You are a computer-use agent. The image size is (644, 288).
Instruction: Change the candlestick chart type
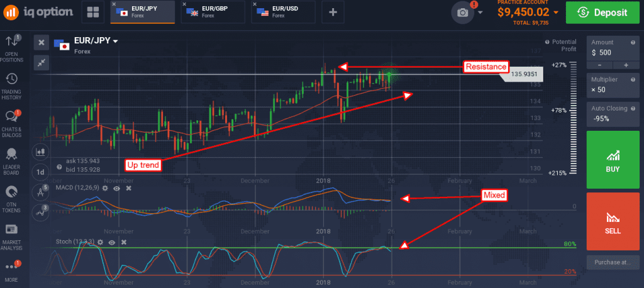(x=41, y=152)
